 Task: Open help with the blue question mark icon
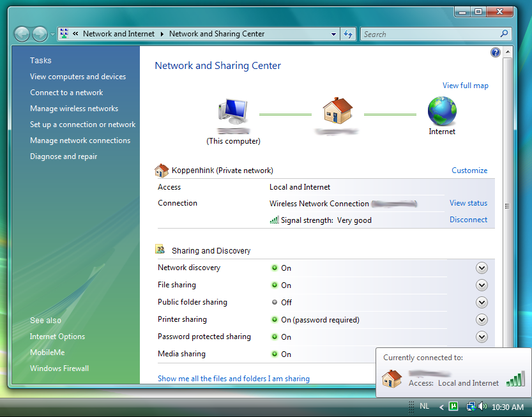(496, 52)
